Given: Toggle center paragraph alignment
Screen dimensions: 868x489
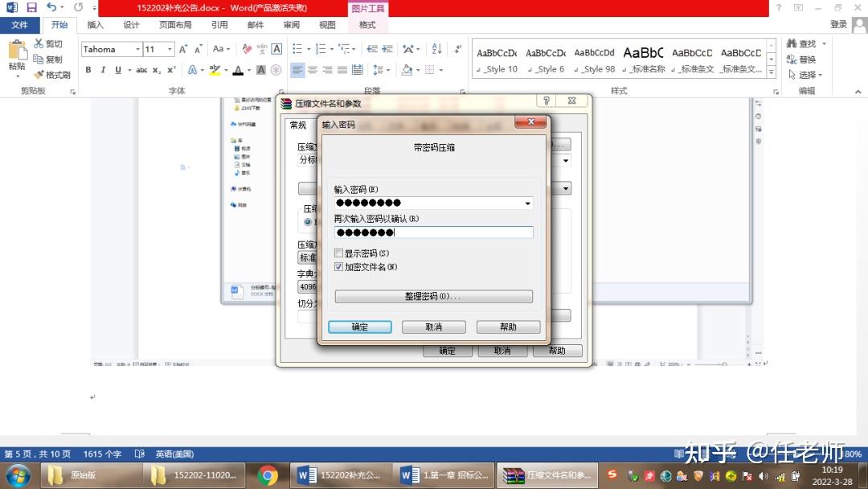Looking at the screenshot, I should click(x=313, y=69).
